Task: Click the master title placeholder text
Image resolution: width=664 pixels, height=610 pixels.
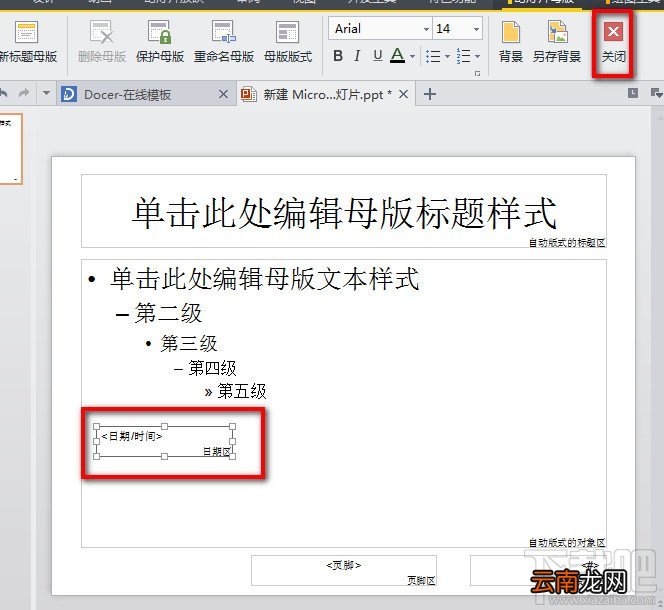Action: coord(344,213)
